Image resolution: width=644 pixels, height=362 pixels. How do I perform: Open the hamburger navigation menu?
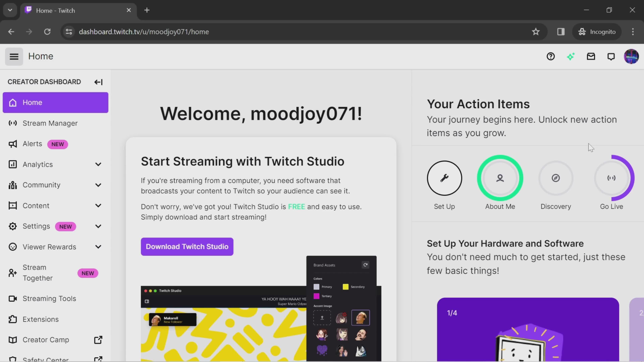click(14, 57)
